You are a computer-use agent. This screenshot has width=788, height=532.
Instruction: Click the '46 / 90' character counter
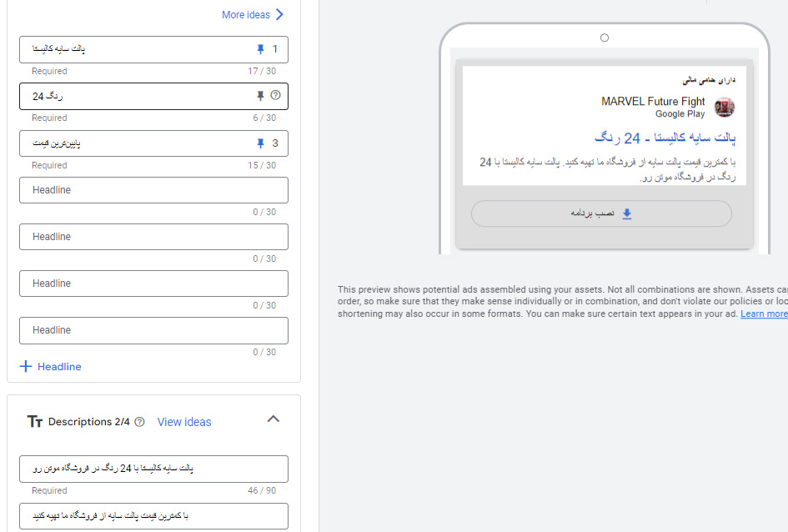coord(262,491)
